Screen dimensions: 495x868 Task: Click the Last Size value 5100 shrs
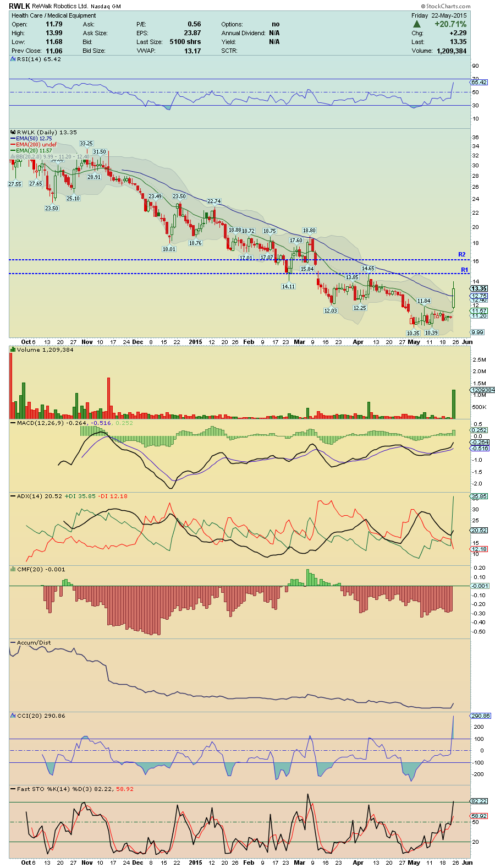tap(185, 42)
